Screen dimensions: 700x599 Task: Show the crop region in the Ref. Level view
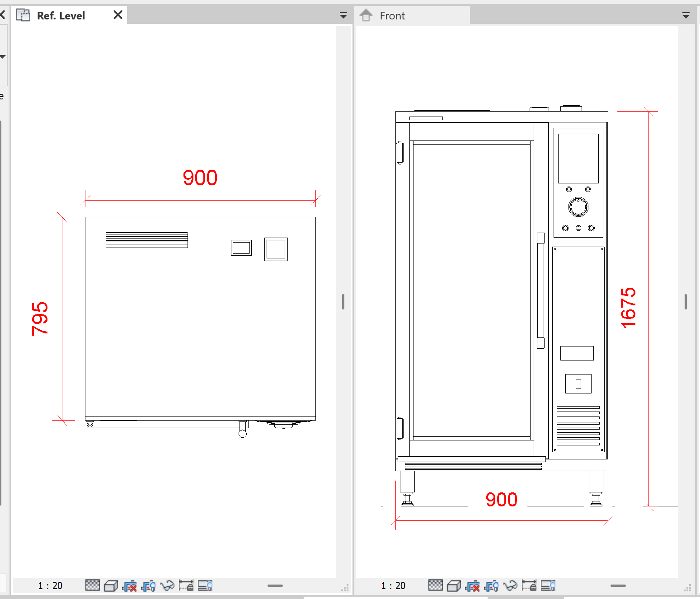149,586
